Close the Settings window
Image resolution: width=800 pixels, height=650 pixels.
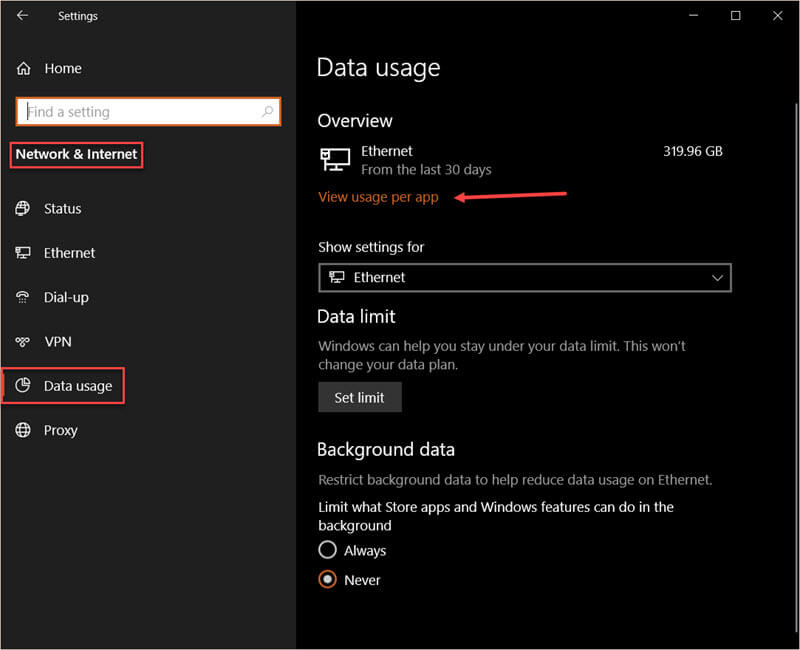pyautogui.click(x=777, y=15)
